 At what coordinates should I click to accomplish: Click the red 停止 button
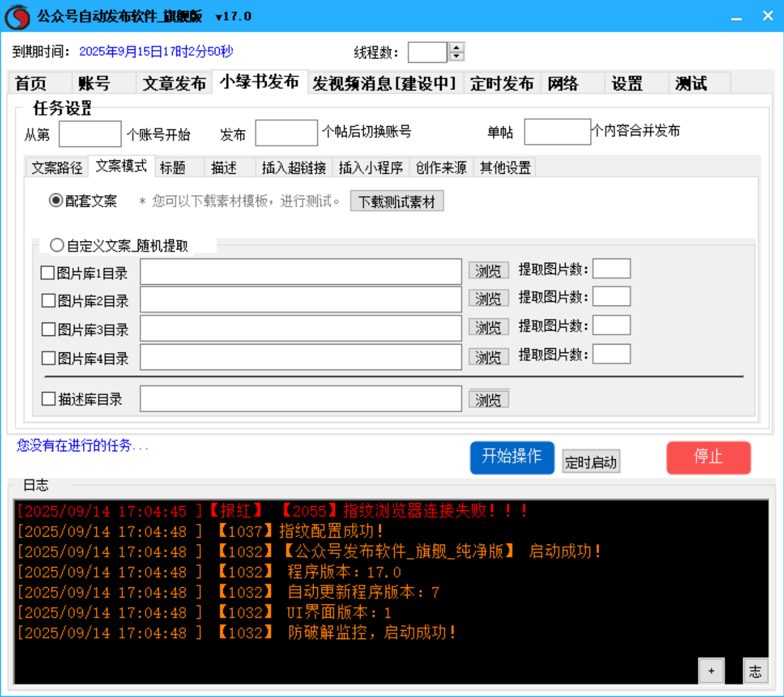click(709, 458)
